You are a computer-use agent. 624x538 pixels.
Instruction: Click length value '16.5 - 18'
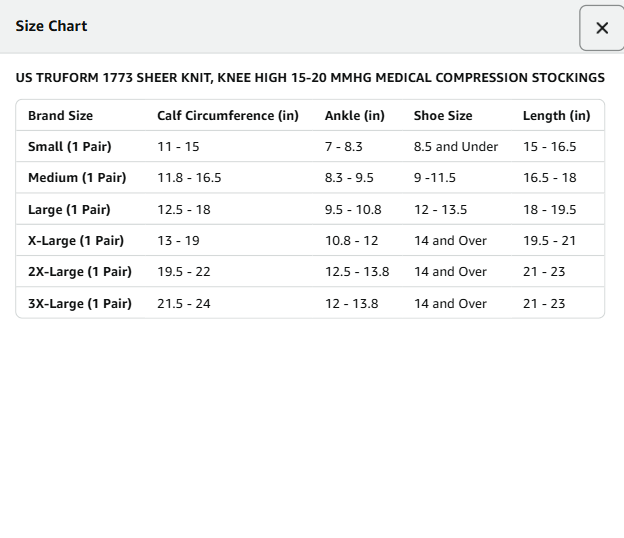tap(550, 178)
